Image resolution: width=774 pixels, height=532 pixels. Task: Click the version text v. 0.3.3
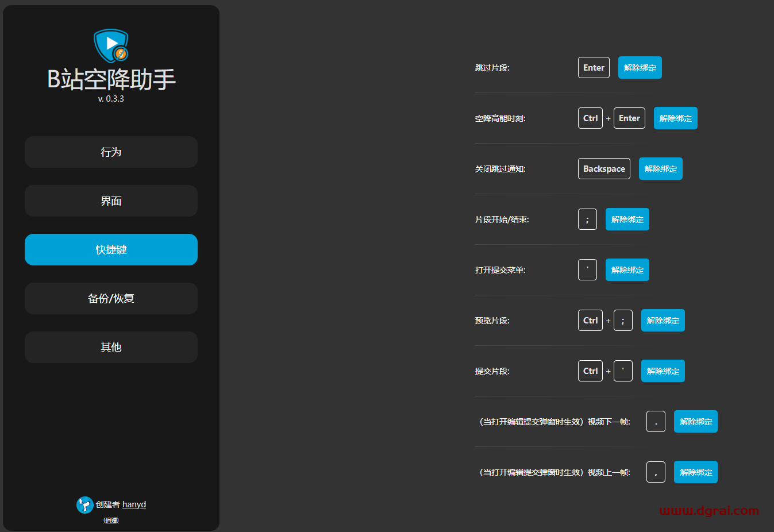click(x=111, y=99)
